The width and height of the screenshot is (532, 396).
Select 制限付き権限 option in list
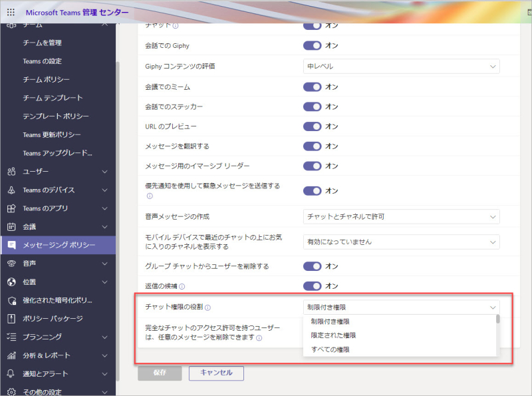point(400,321)
